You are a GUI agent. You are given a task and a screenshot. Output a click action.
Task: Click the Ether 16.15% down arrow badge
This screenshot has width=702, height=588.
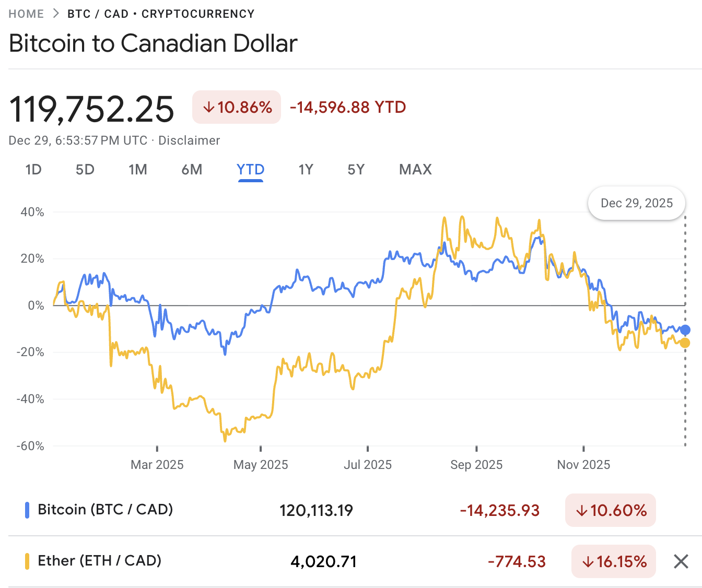[x=613, y=562]
